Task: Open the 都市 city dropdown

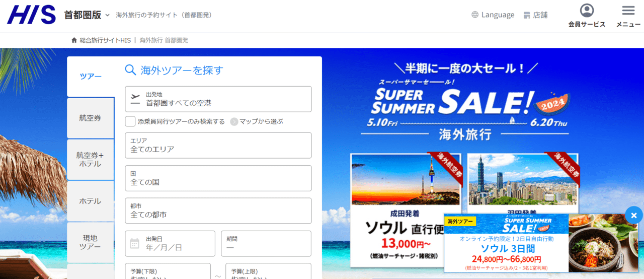Action: pyautogui.click(x=218, y=211)
